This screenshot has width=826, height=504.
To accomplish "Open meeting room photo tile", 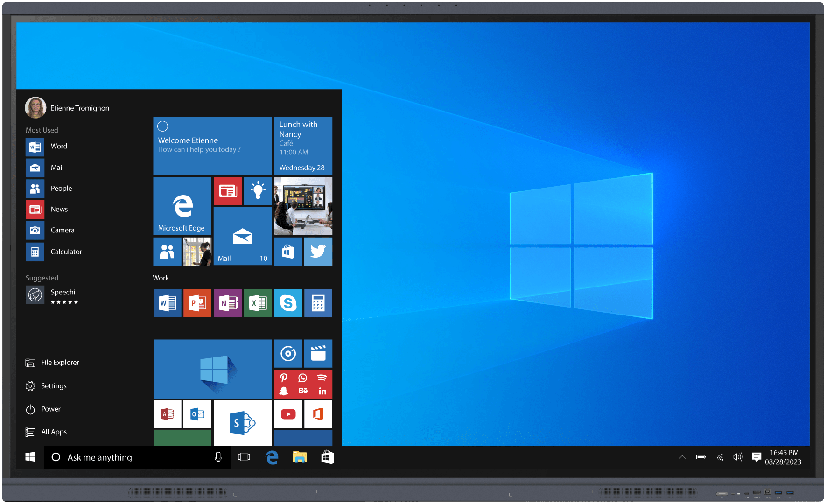I will click(x=303, y=206).
